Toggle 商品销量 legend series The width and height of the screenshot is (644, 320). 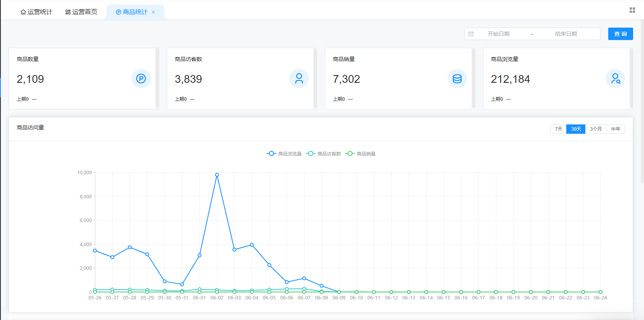tap(360, 154)
